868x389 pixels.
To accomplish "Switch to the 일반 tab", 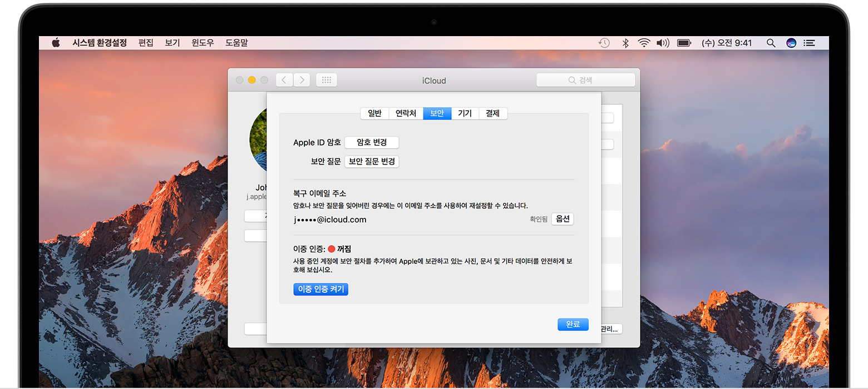I will click(374, 113).
